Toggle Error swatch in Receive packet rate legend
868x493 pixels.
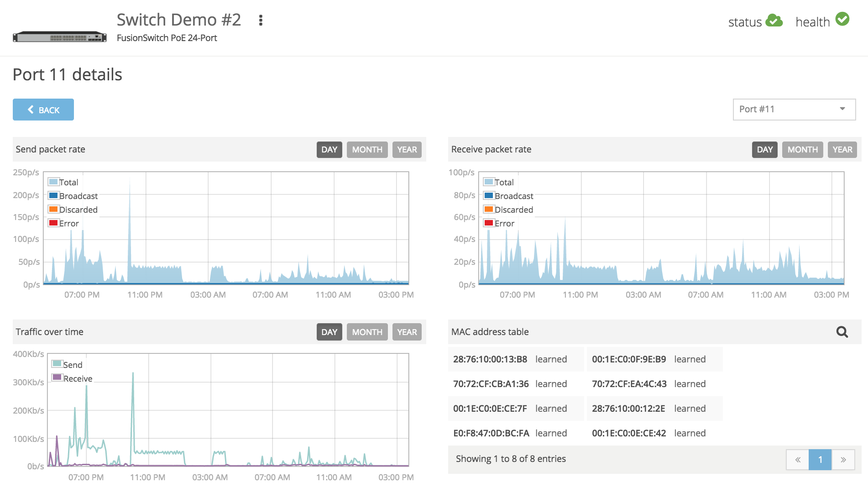tap(489, 223)
